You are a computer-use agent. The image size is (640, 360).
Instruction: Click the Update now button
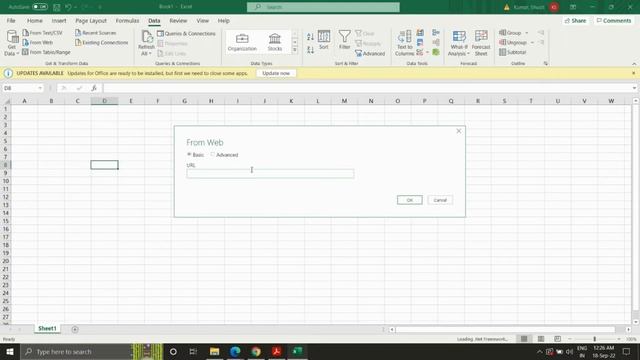[x=276, y=73]
